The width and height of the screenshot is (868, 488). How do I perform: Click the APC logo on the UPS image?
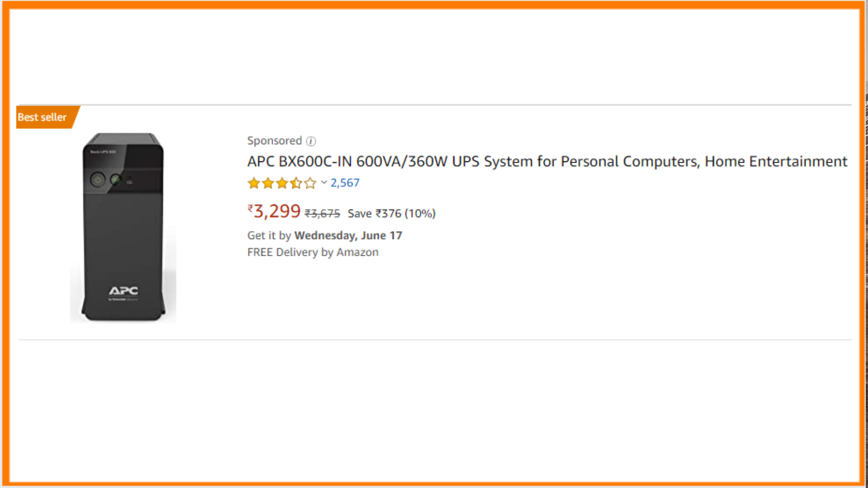123,291
